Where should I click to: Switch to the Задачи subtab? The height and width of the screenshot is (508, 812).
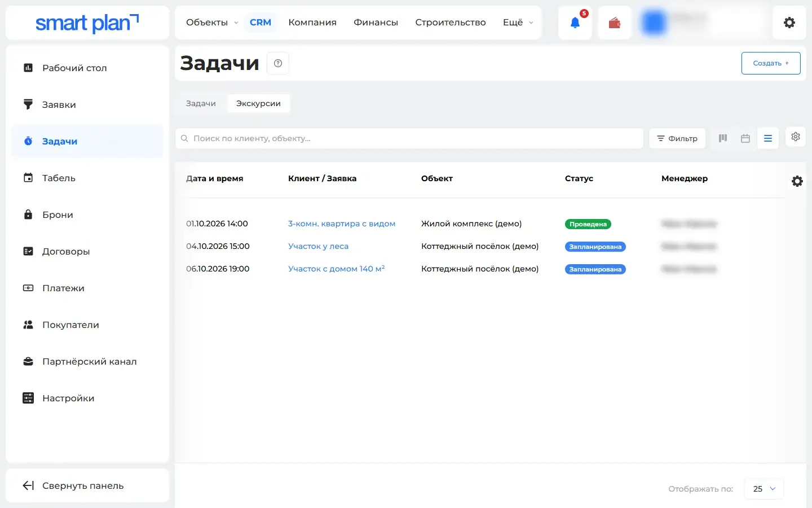coord(201,103)
